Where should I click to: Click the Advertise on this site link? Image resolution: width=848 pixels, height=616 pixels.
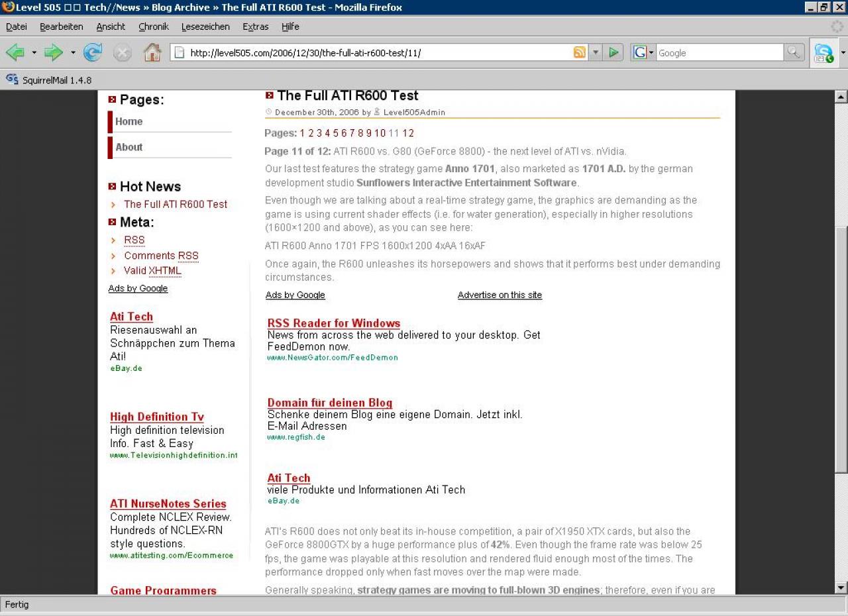500,295
